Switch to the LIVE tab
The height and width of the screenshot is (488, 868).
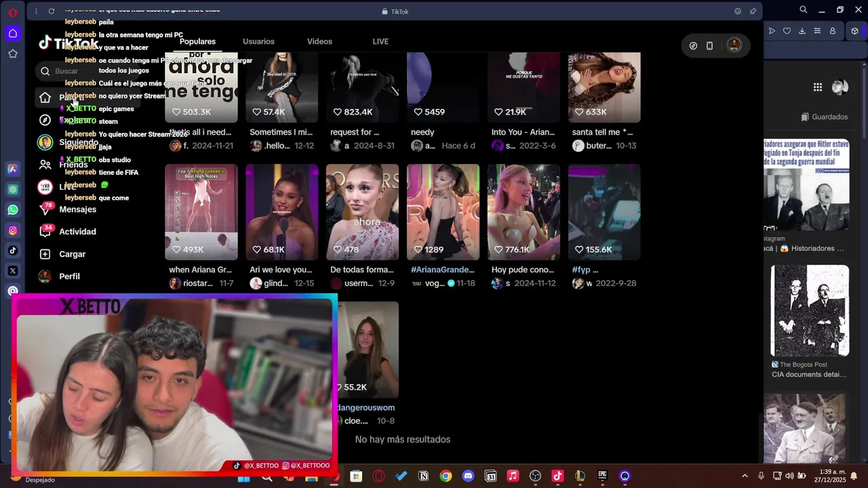380,41
